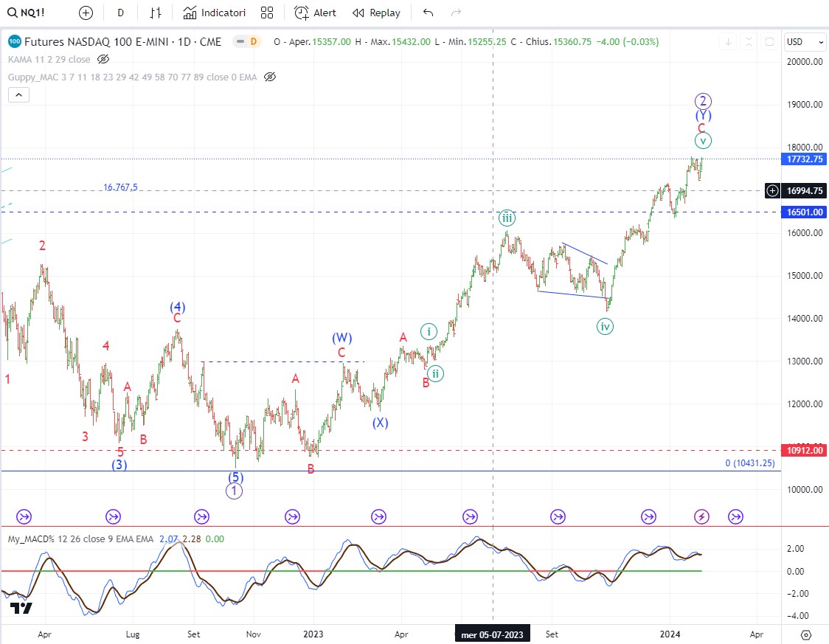Click the 16.767,5 level text
This screenshot has width=829, height=644.
pyautogui.click(x=120, y=187)
